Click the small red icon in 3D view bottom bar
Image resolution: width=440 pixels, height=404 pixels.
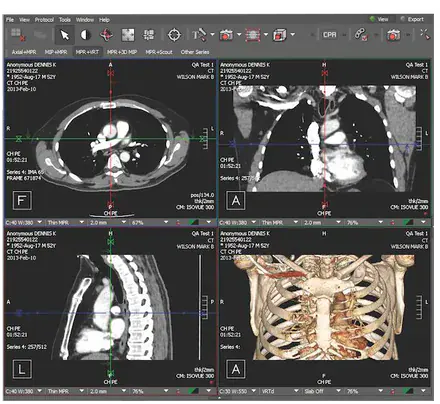click(x=393, y=391)
